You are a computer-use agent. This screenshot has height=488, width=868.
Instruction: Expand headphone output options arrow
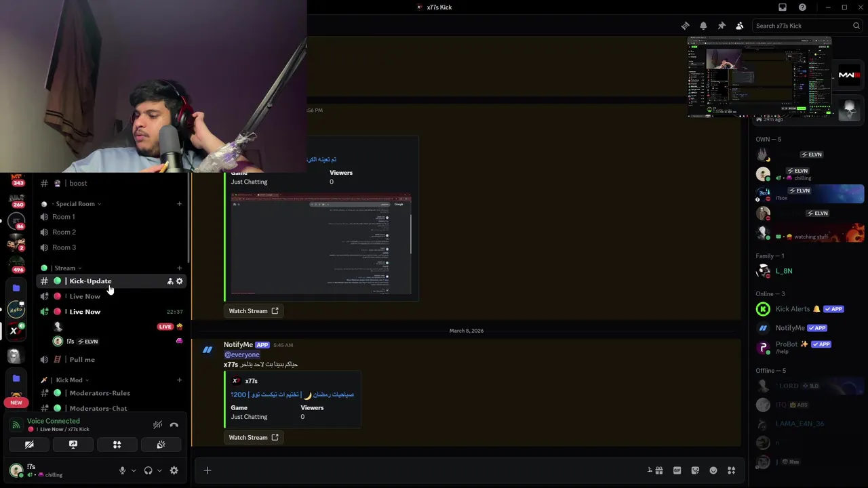[159, 470]
